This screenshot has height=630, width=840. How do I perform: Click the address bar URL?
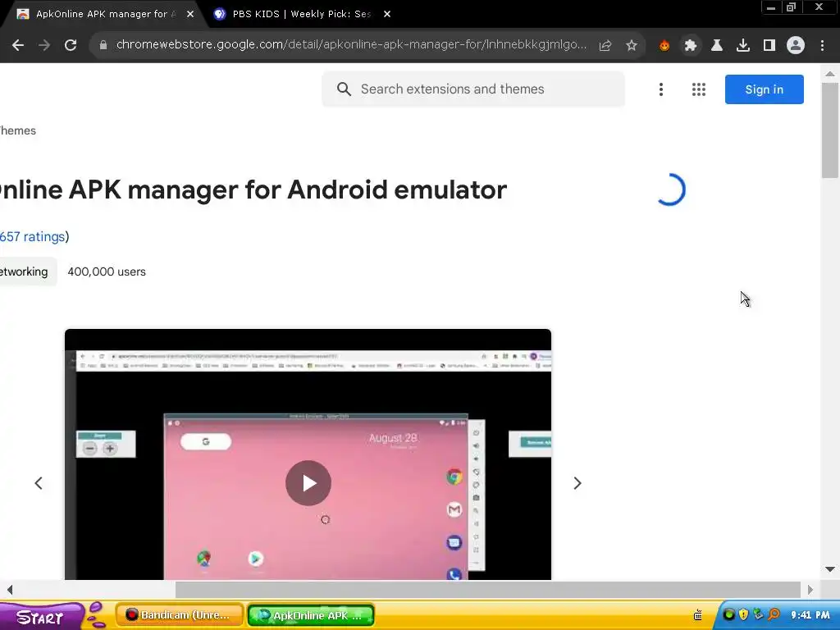(x=351, y=44)
